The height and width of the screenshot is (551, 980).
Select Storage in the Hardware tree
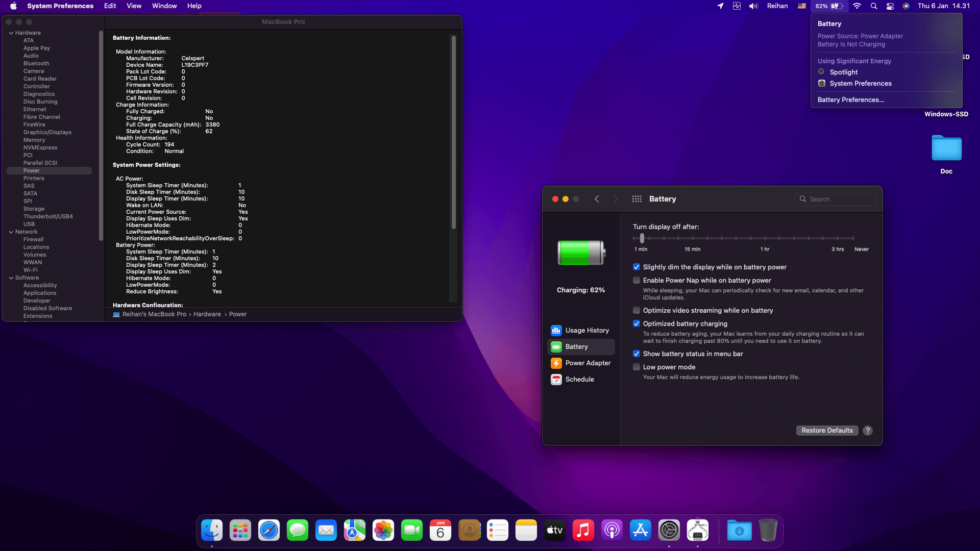point(34,209)
